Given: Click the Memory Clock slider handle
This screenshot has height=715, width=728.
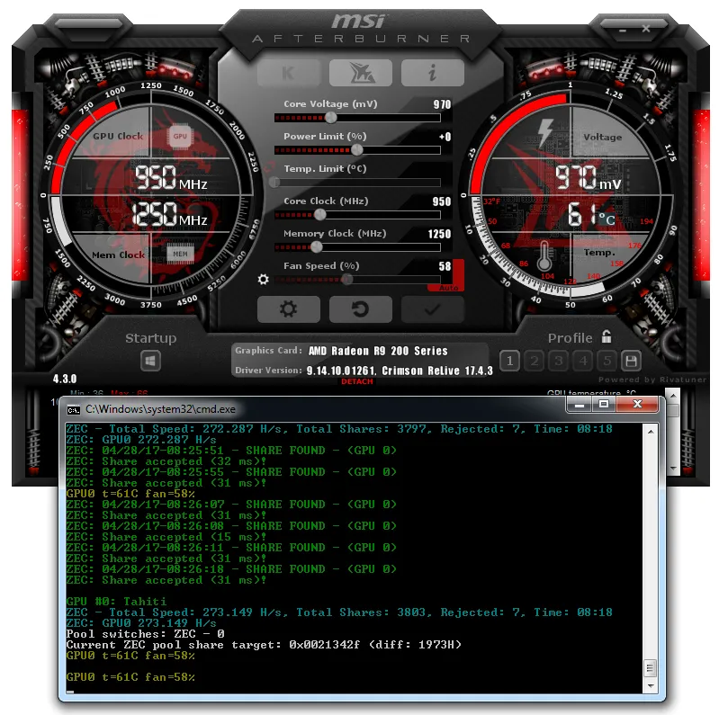Looking at the screenshot, I should click(x=316, y=246).
